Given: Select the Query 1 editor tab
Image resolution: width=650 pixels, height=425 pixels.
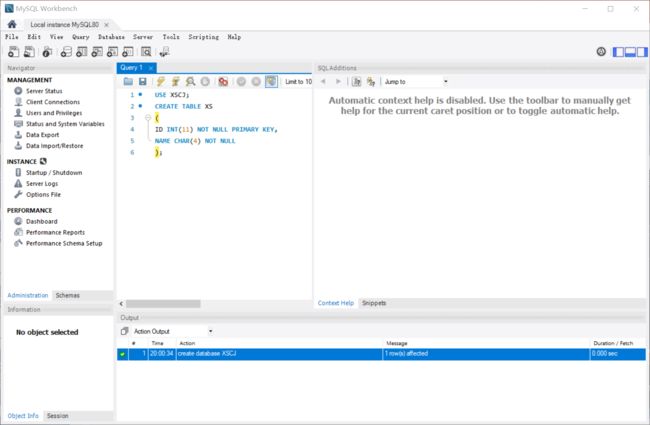Looking at the screenshot, I should pos(131,68).
